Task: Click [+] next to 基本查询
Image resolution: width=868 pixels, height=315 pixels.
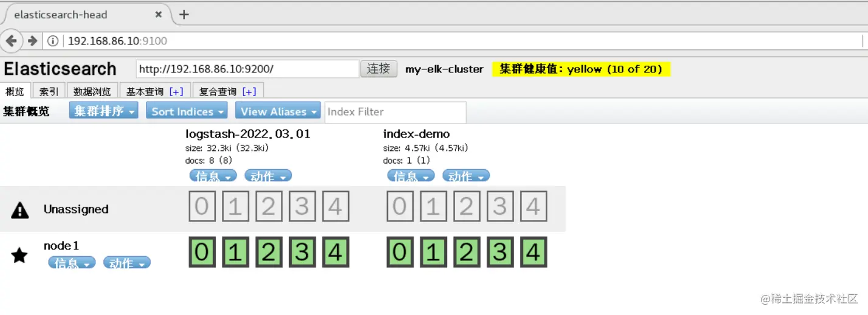Action: pyautogui.click(x=176, y=92)
